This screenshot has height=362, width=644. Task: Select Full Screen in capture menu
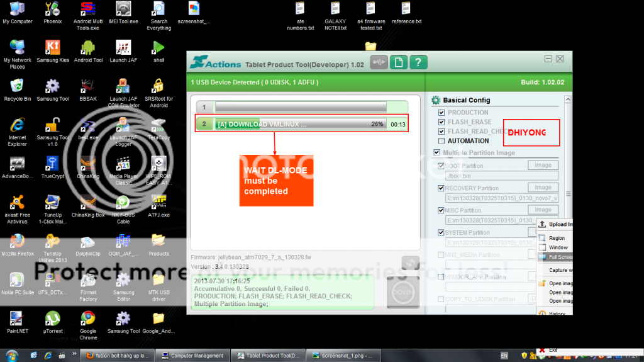click(555, 257)
